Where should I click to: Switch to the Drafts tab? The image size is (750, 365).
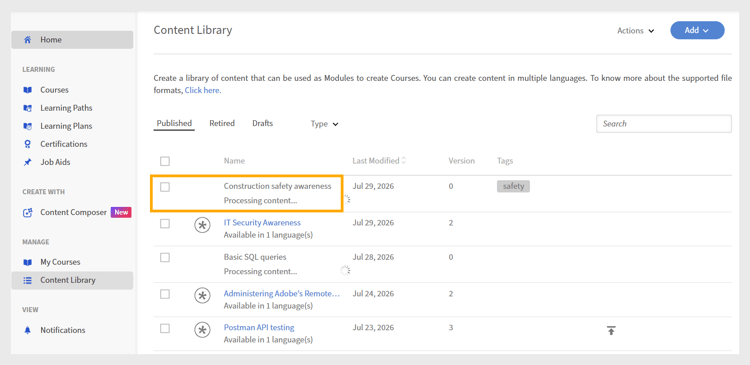[x=263, y=123]
